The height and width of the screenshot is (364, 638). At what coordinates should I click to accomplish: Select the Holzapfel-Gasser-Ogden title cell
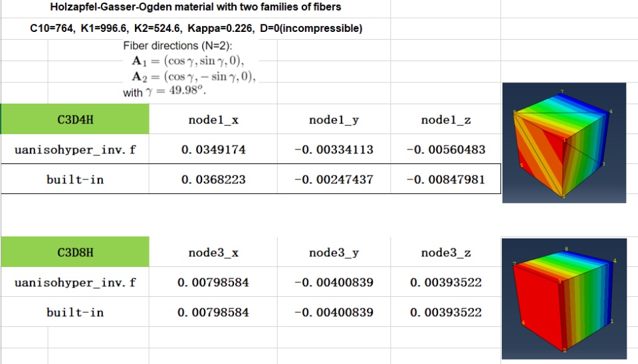pyautogui.click(x=195, y=8)
